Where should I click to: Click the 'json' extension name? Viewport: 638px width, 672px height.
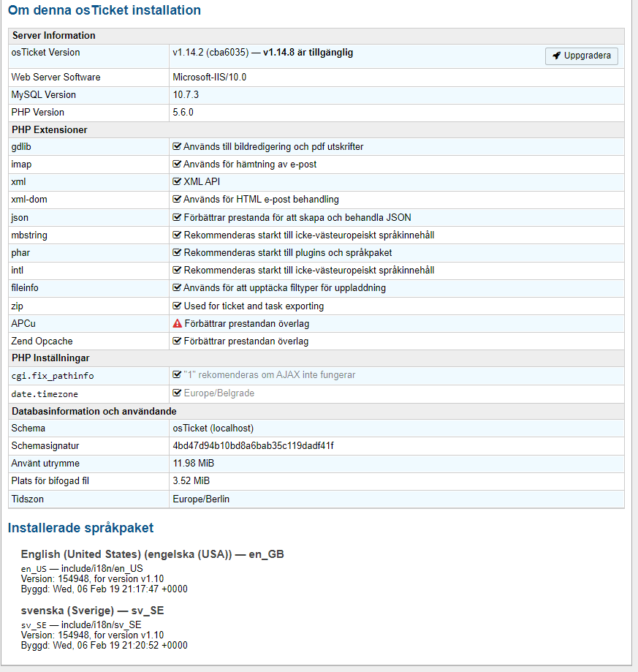(20, 218)
